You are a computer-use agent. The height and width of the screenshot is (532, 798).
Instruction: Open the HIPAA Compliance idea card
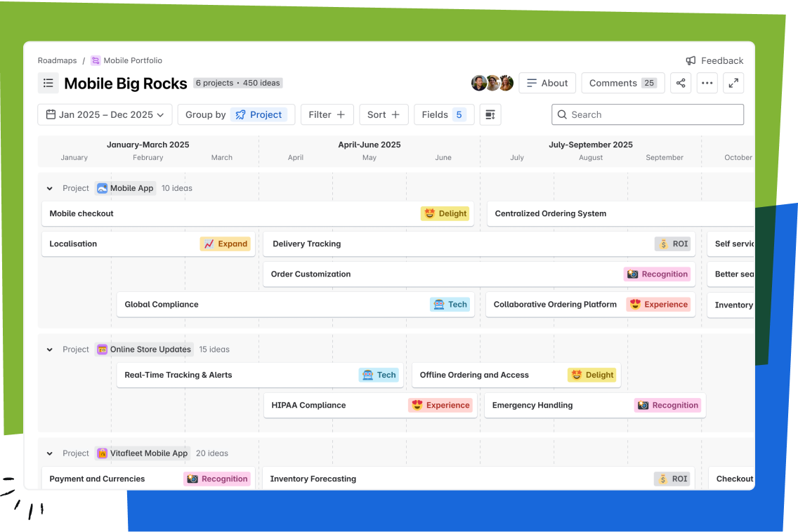[370, 405]
